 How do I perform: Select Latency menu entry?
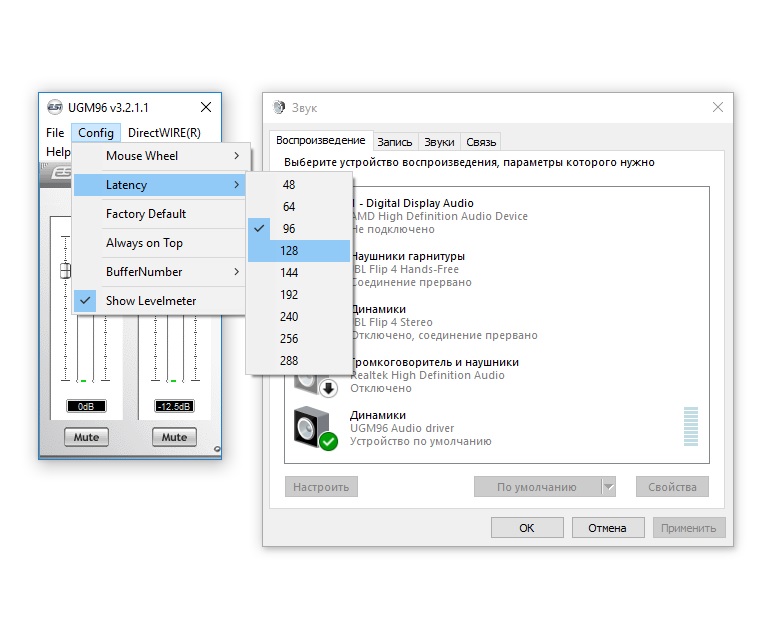point(159,185)
